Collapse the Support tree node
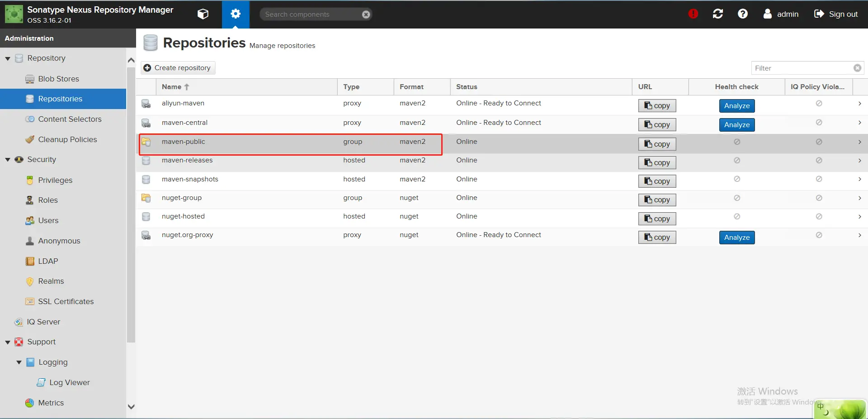The height and width of the screenshot is (419, 868). coord(8,342)
